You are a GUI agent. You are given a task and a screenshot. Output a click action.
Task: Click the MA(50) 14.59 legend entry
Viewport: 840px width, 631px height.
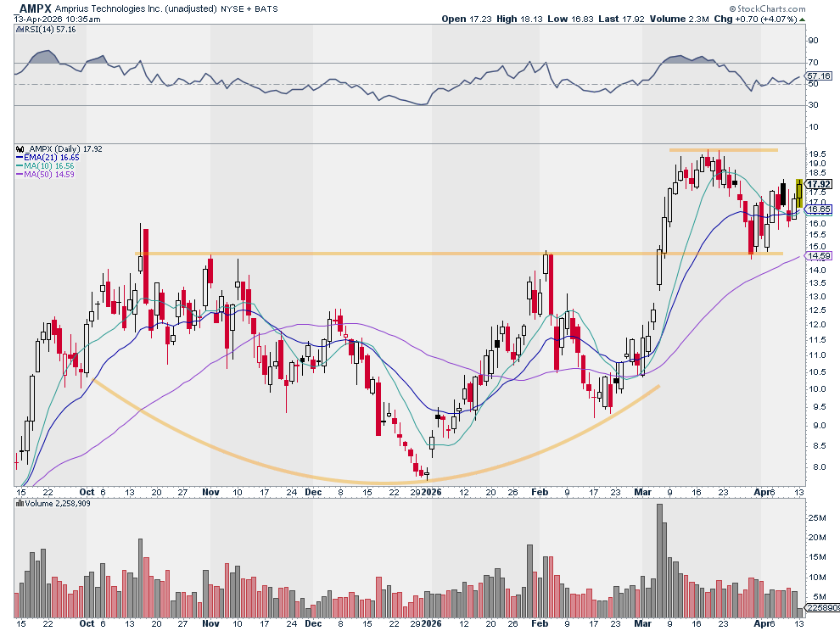[48, 175]
